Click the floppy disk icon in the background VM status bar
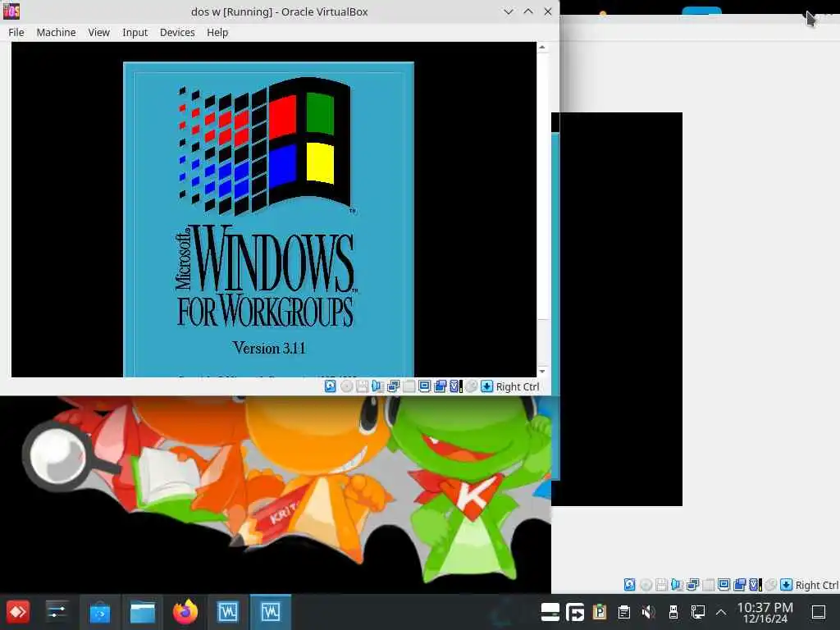 [662, 585]
